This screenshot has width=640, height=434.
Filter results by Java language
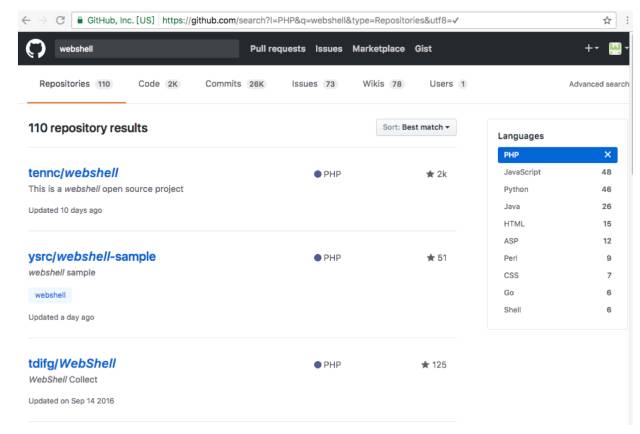click(557, 206)
